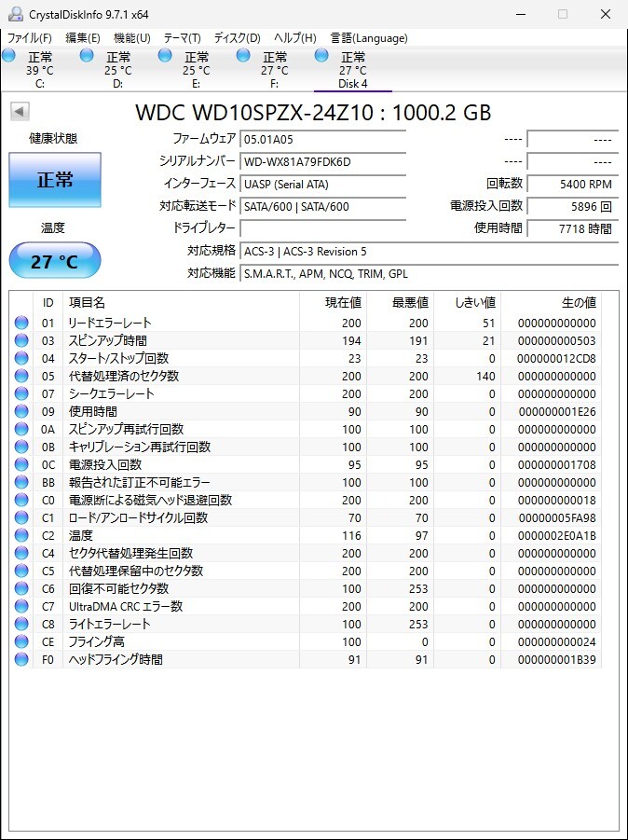Screen dimensions: 628x840
Task: Click raw value 0000002E0A1B
Action: pos(556,535)
